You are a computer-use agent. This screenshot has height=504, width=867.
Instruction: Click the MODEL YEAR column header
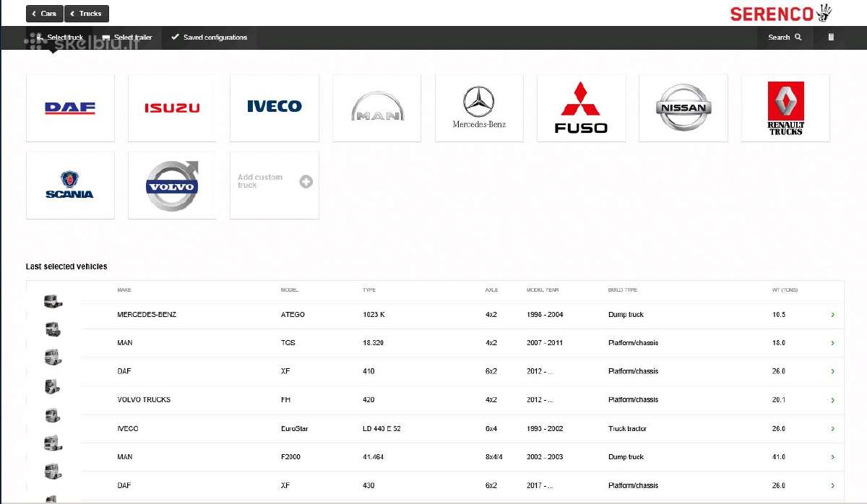point(543,290)
